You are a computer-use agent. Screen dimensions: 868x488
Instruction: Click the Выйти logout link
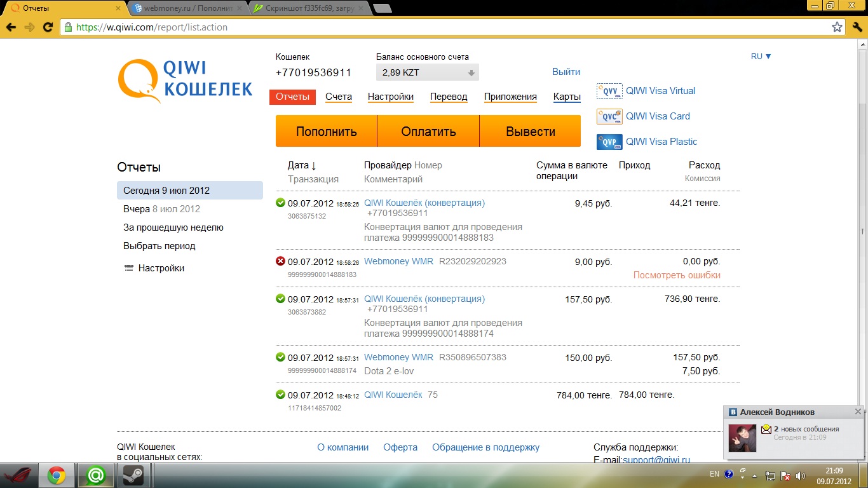[566, 72]
